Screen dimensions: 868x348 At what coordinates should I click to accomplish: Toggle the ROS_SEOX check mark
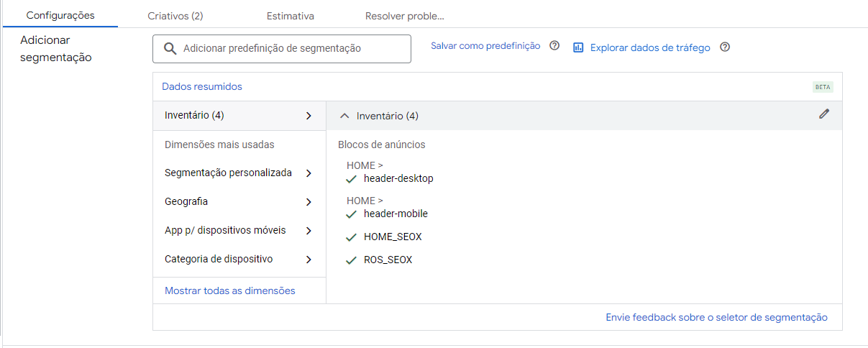pyautogui.click(x=352, y=260)
